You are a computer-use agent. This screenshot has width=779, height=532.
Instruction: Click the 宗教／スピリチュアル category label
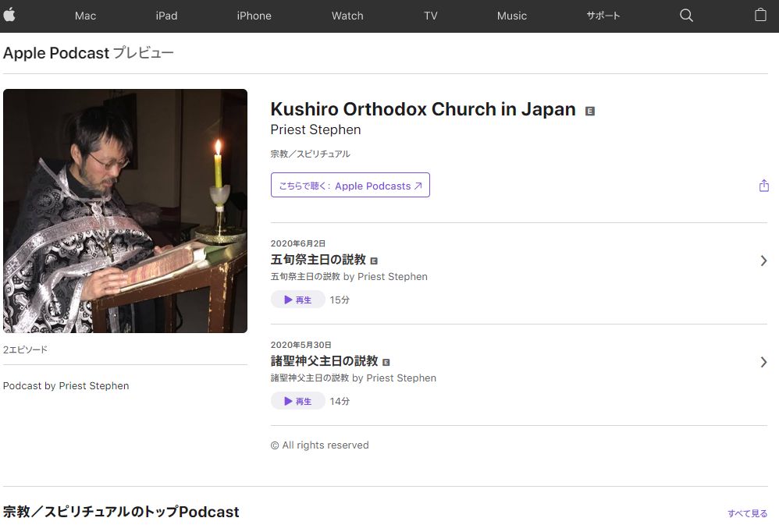coord(310,154)
